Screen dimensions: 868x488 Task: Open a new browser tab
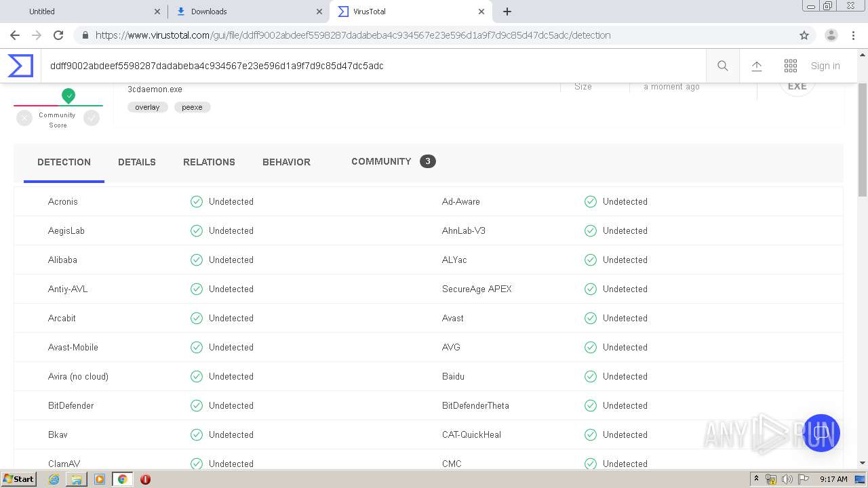tap(507, 12)
